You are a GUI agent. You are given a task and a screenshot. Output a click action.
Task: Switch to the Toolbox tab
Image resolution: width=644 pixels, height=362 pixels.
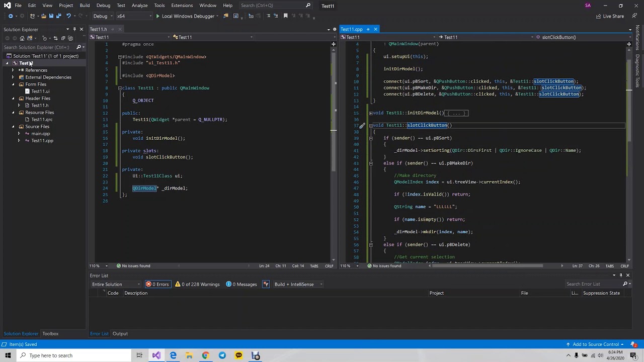50,334
